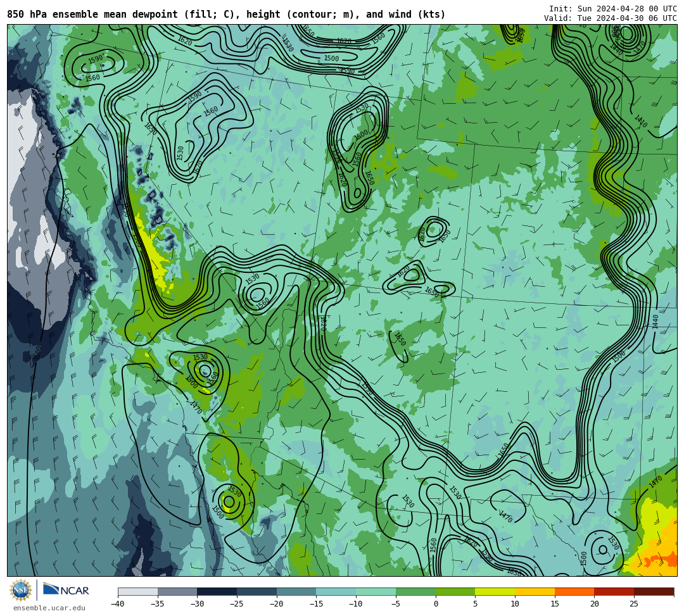Viewport: 684px width, 616px height.
Task: Click the -35 colorbar tick label
Action: coord(158,604)
